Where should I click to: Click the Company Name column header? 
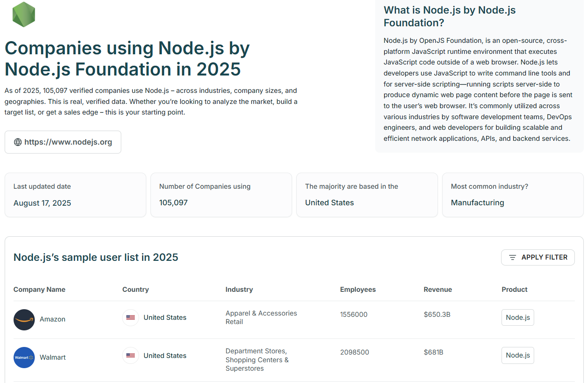click(x=39, y=290)
